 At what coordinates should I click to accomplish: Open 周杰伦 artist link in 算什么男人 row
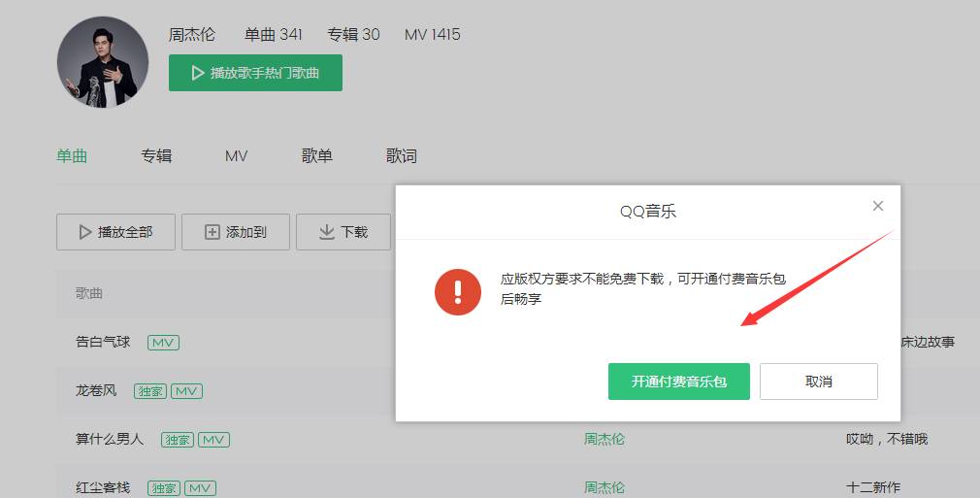click(604, 439)
